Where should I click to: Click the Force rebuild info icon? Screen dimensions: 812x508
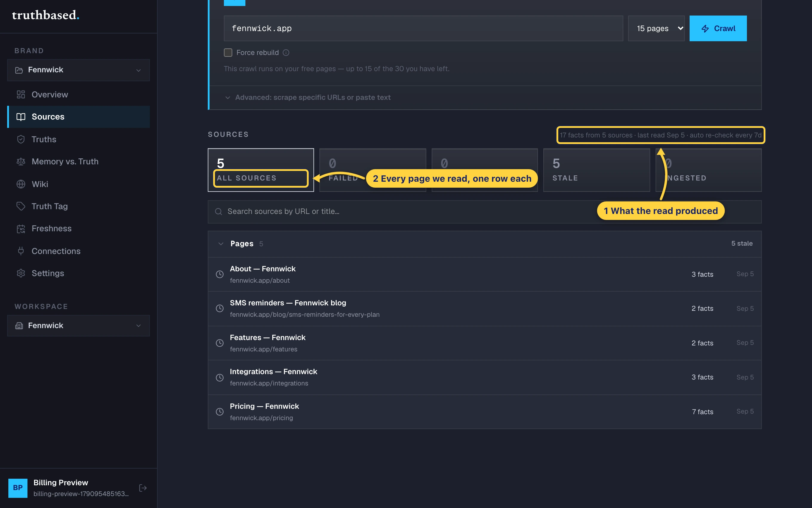click(286, 52)
